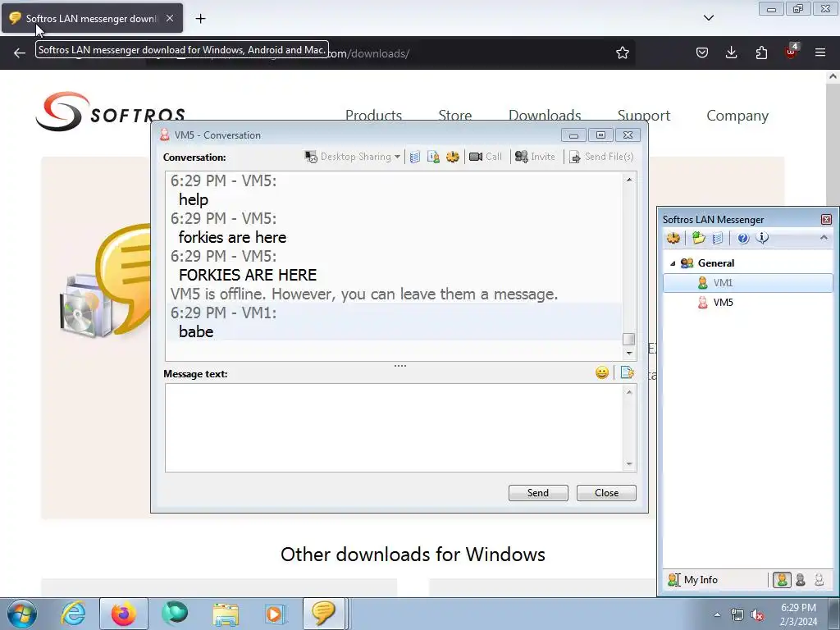
Task: Launch Internet Explorer from the taskbar
Action: pos(73,614)
